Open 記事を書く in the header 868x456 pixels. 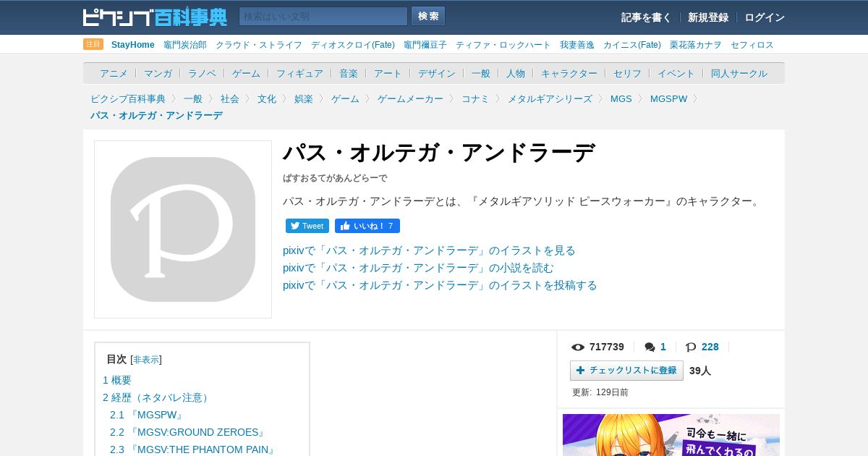(646, 17)
